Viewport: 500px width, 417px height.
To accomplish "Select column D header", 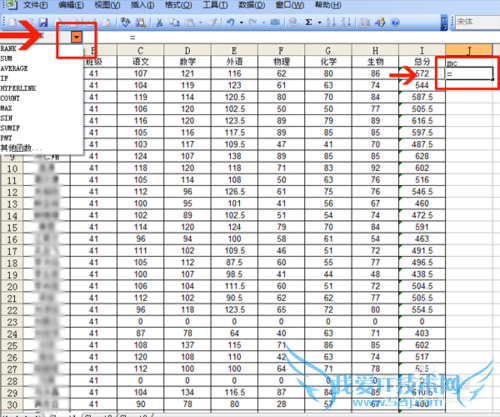I will pyautogui.click(x=187, y=50).
